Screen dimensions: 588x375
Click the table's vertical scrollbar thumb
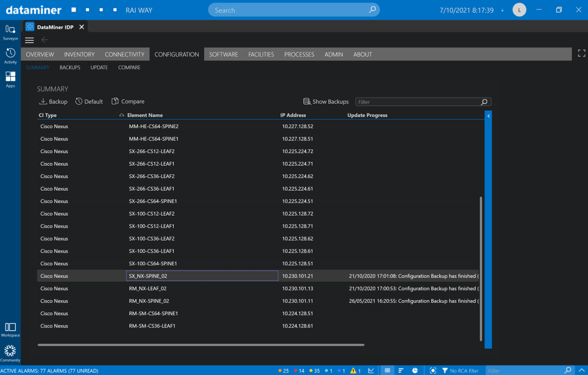(x=481, y=268)
